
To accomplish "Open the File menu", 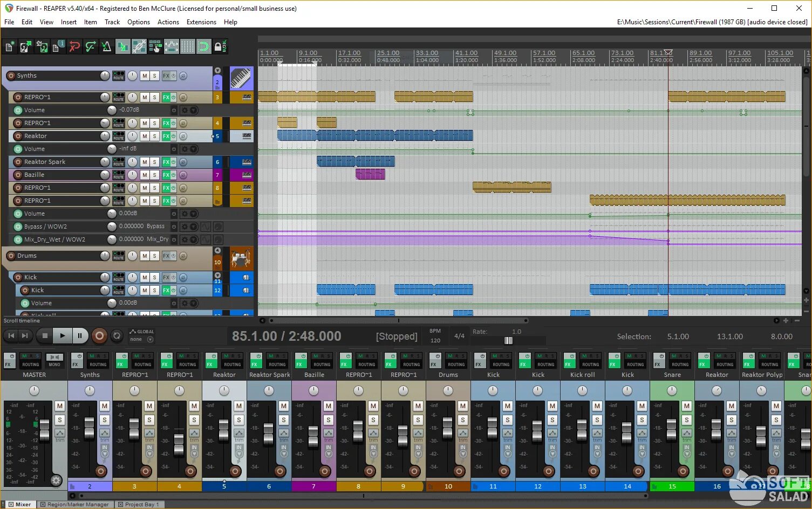I will [x=9, y=22].
